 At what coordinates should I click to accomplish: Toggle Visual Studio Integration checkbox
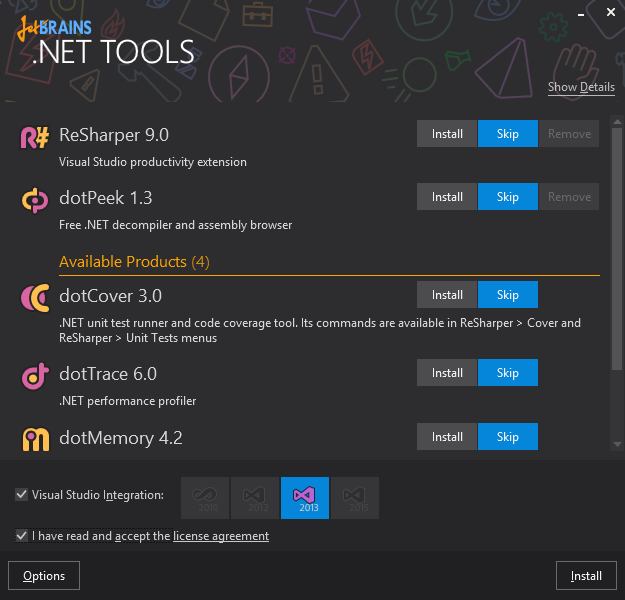pos(21,495)
